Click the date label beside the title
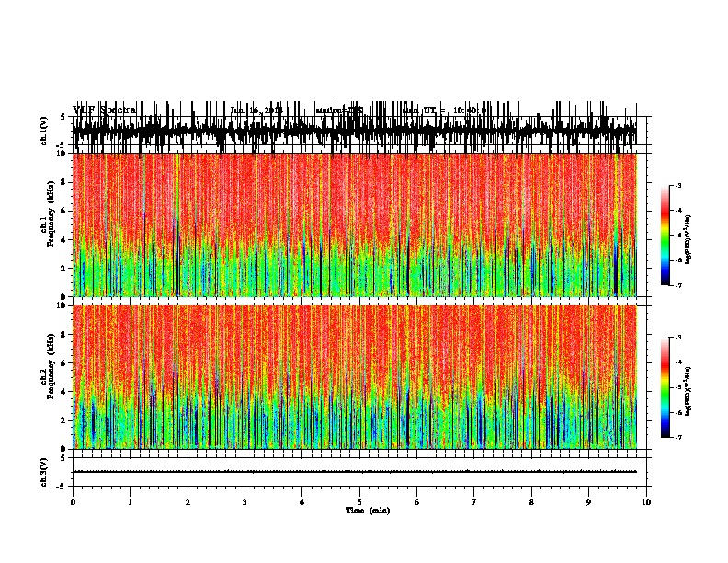The height and width of the screenshot is (563, 728). (256, 110)
